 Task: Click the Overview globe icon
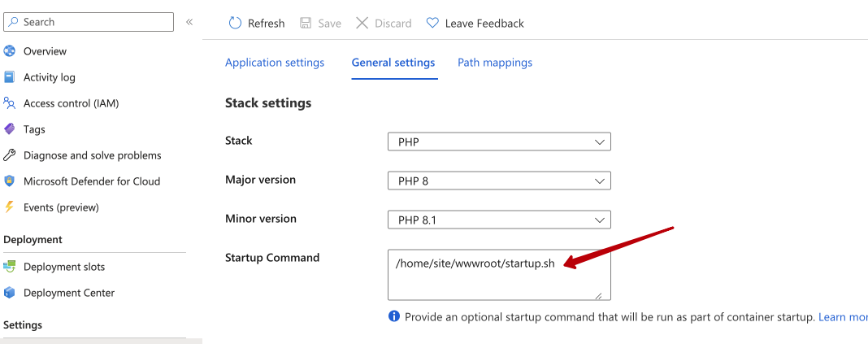click(10, 51)
